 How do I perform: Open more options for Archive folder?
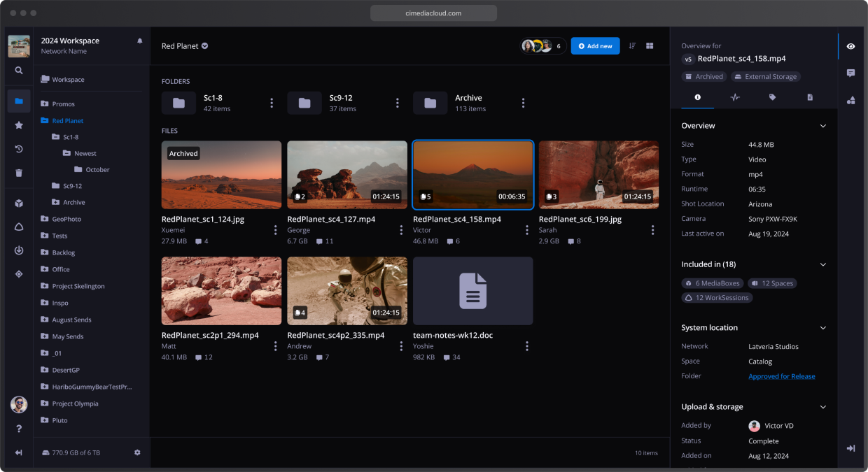pyautogui.click(x=523, y=103)
